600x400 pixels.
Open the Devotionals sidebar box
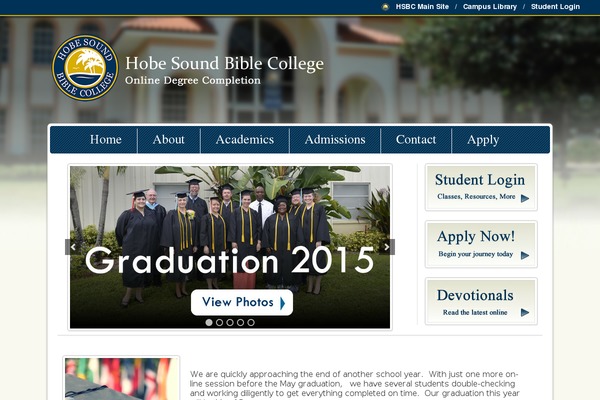point(481,301)
